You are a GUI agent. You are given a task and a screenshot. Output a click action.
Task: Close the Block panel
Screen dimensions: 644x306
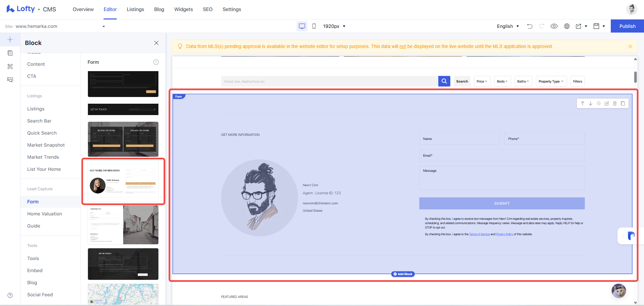(156, 43)
